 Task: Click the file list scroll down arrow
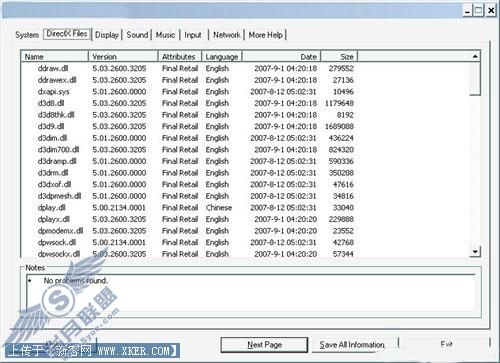click(x=475, y=251)
